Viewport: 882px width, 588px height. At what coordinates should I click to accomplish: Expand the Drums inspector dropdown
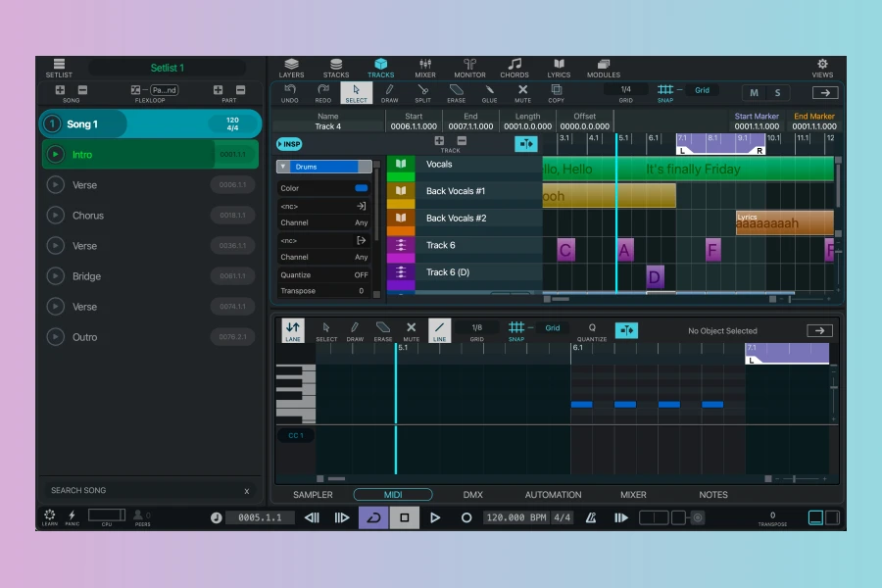click(283, 167)
